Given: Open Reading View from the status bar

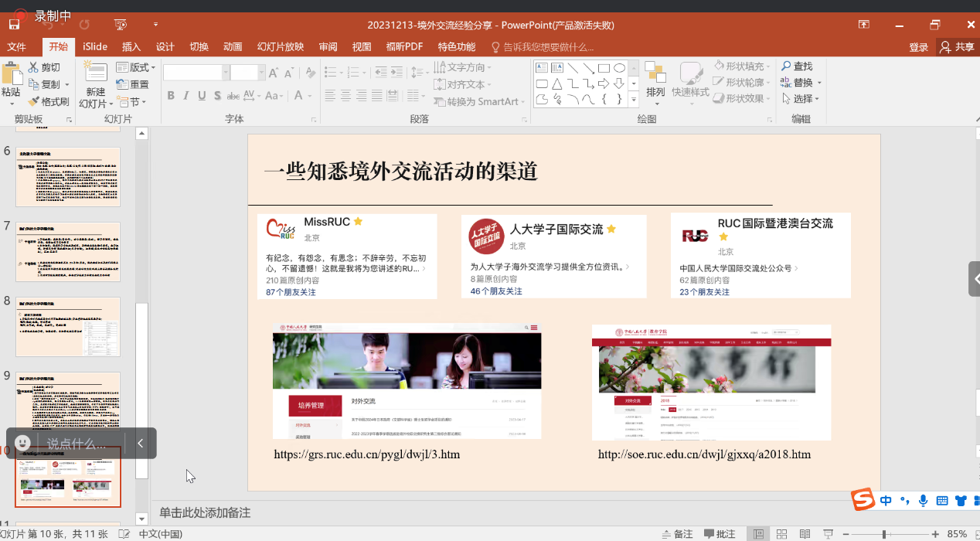Looking at the screenshot, I should pos(805,534).
